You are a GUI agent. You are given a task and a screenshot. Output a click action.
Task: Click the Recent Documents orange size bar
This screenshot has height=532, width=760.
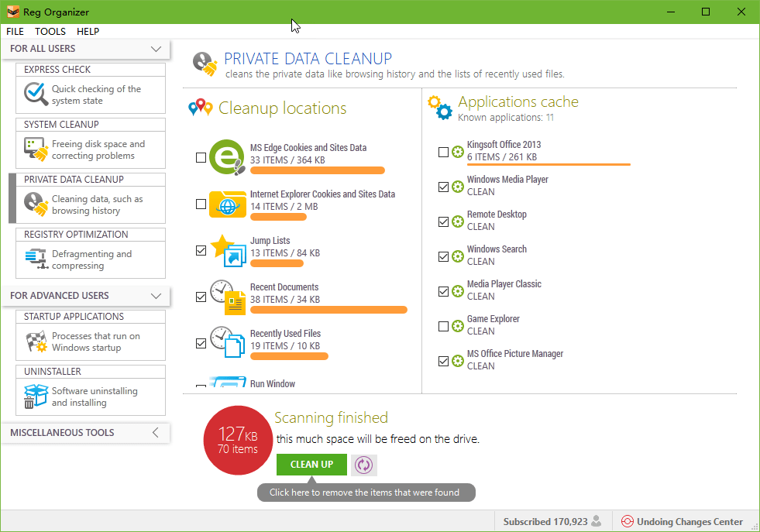328,310
